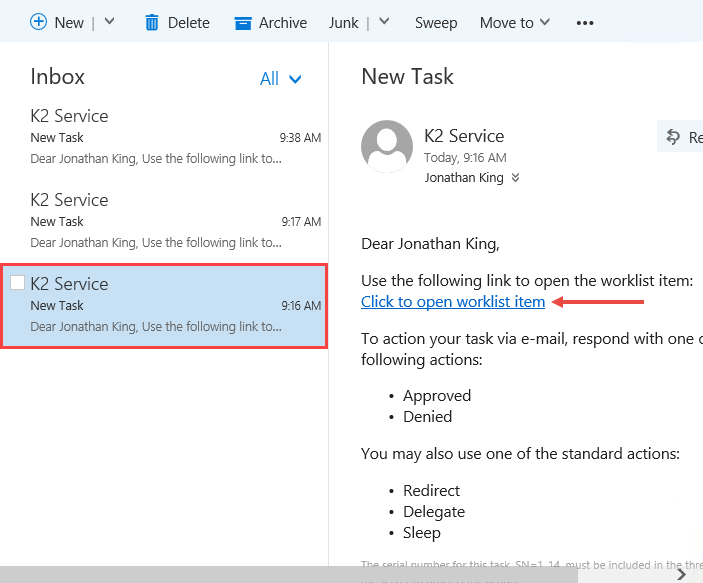Click the Delegate action text

(434, 512)
